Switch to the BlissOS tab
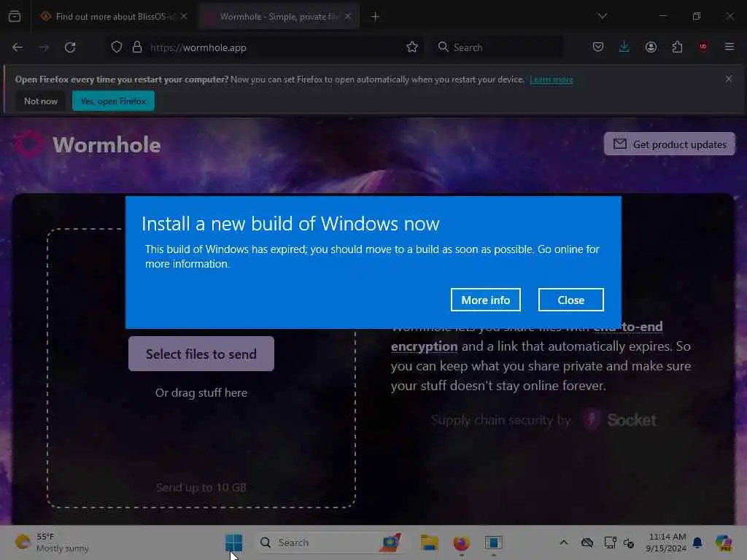747x560 pixels. click(114, 17)
